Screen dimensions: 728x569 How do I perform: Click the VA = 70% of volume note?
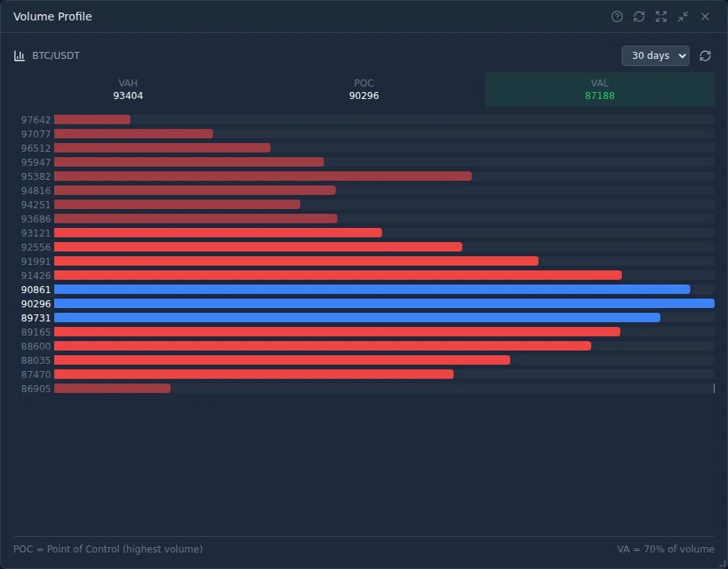point(666,549)
